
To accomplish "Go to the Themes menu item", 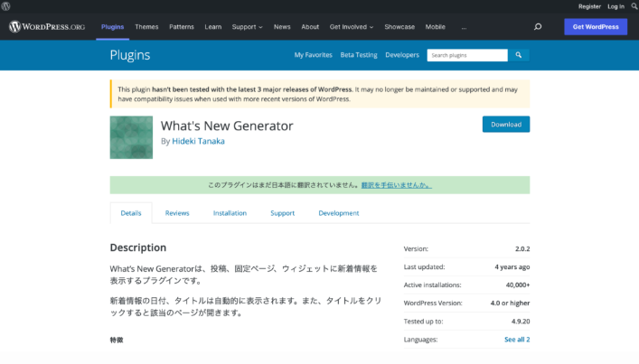I will [146, 27].
